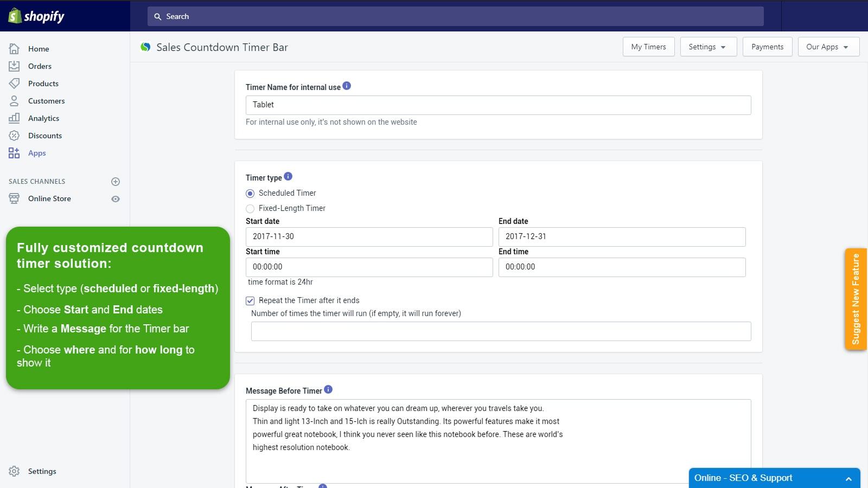This screenshot has width=868, height=488.
Task: Open the Home menu item
Action: point(39,49)
